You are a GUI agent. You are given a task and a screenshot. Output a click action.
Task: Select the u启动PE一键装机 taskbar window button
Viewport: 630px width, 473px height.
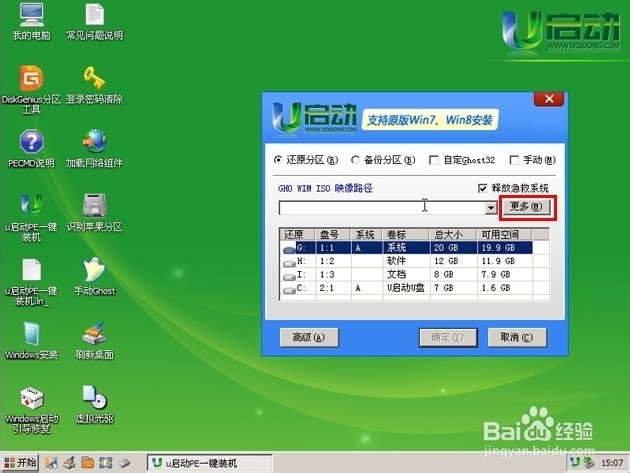pos(209,463)
